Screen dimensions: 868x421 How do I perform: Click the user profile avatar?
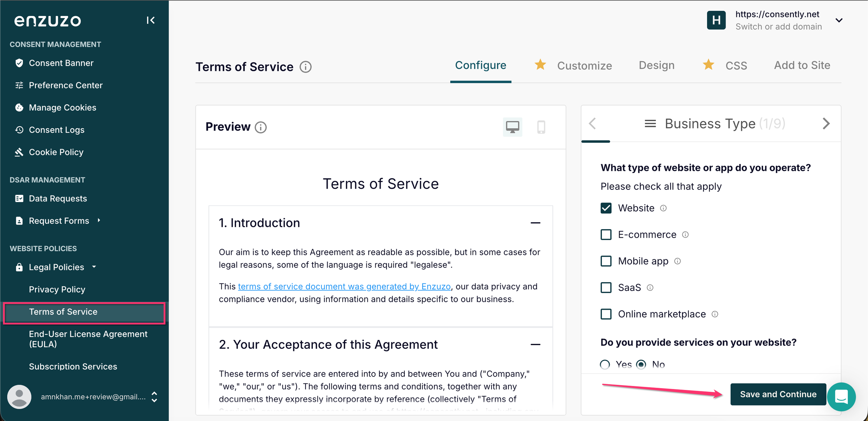(x=20, y=397)
